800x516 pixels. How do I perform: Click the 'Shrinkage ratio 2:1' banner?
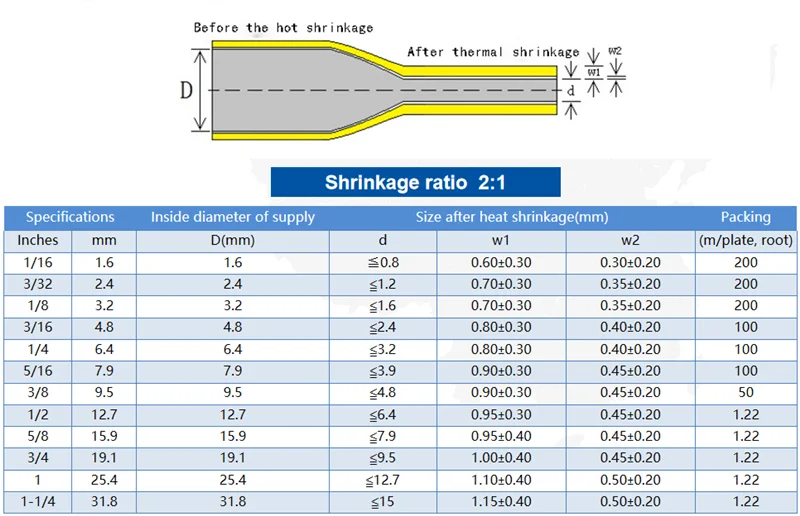415,182
